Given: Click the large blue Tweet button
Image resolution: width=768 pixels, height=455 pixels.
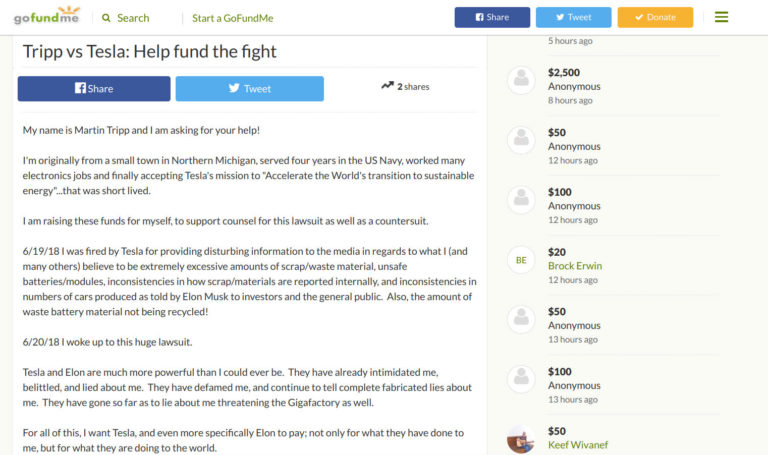Looking at the screenshot, I should [249, 89].
